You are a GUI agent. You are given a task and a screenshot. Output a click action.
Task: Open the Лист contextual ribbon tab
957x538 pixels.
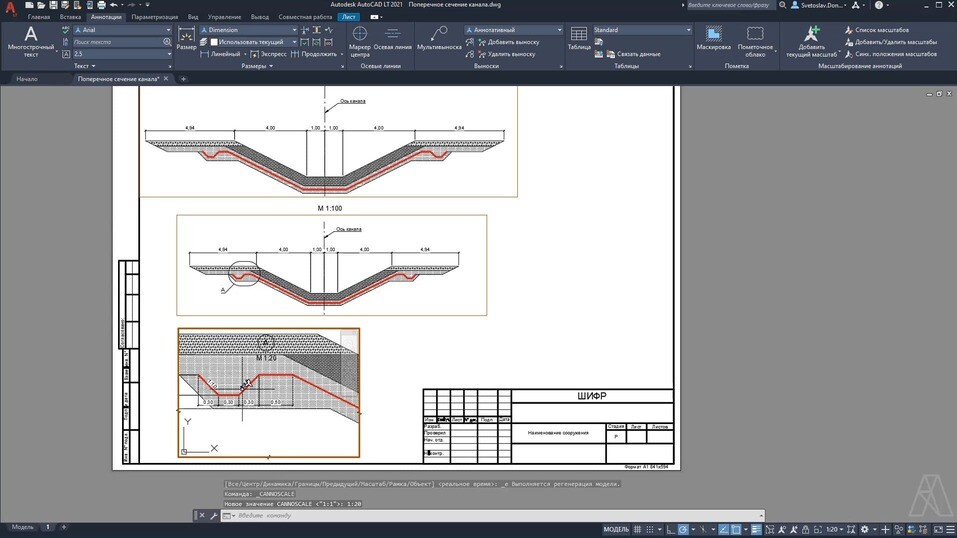(x=348, y=17)
